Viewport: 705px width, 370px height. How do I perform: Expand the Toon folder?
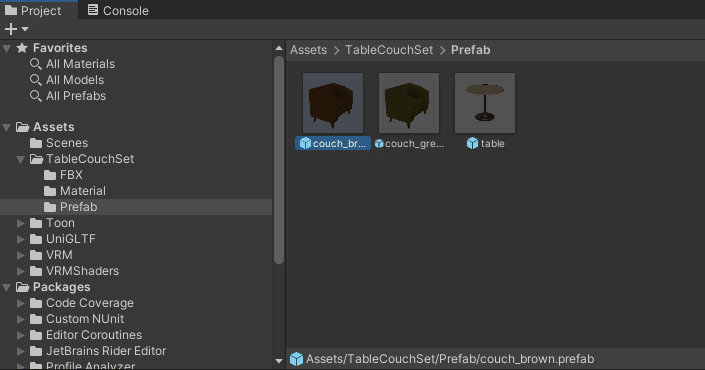21,223
